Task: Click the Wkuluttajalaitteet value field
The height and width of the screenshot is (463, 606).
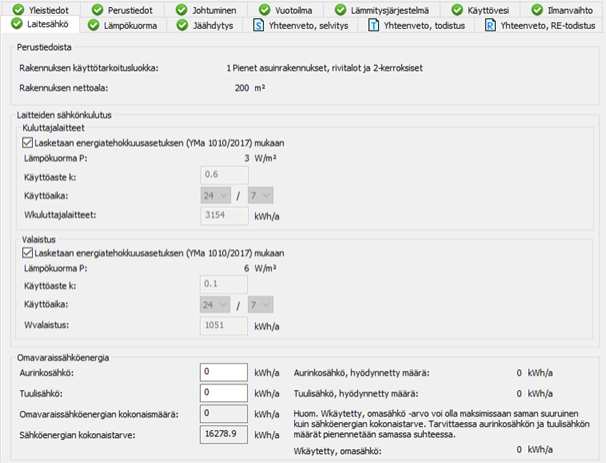Action: [x=224, y=216]
